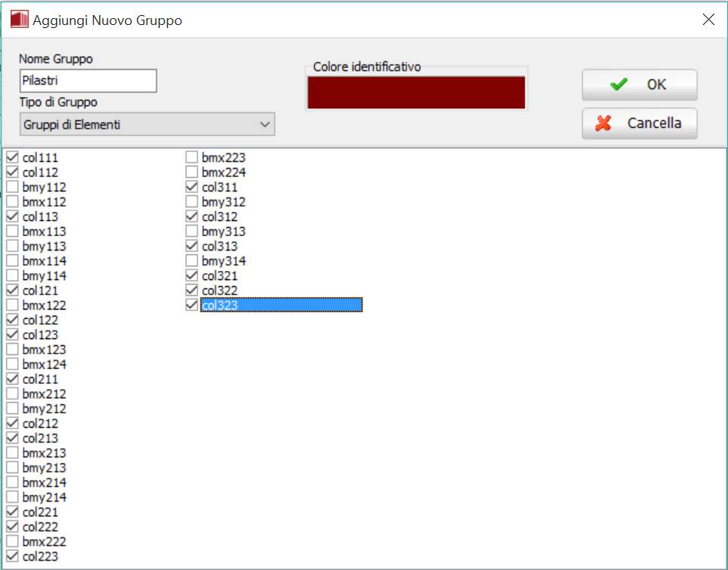Uncheck the highlighted col323 checkbox
The width and height of the screenshot is (728, 570).
click(x=192, y=305)
